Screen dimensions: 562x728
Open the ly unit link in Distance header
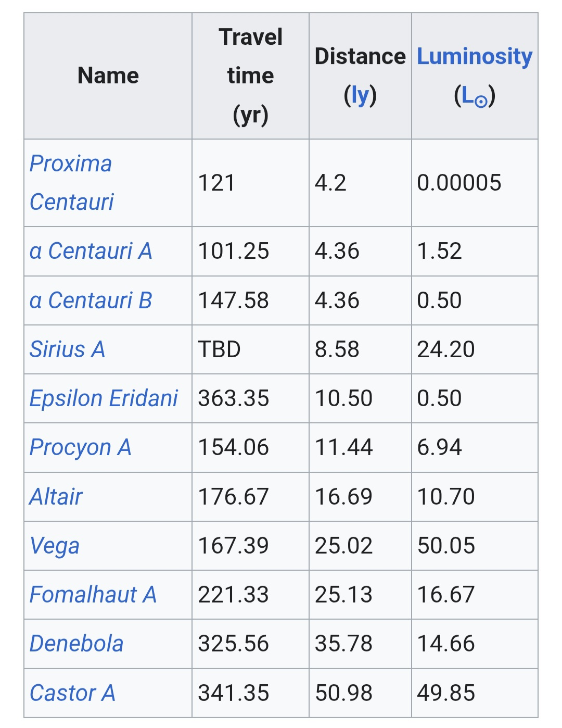click(x=360, y=95)
